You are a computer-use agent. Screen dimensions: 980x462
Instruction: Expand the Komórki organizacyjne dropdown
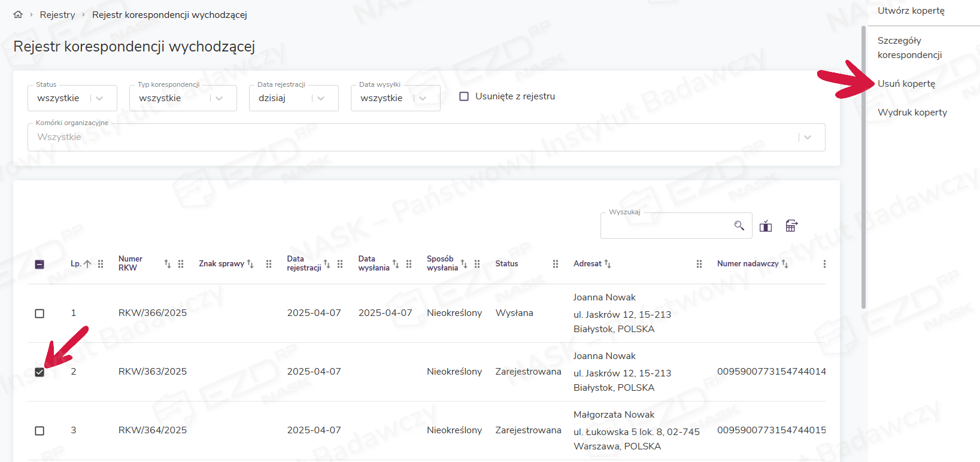click(x=808, y=137)
